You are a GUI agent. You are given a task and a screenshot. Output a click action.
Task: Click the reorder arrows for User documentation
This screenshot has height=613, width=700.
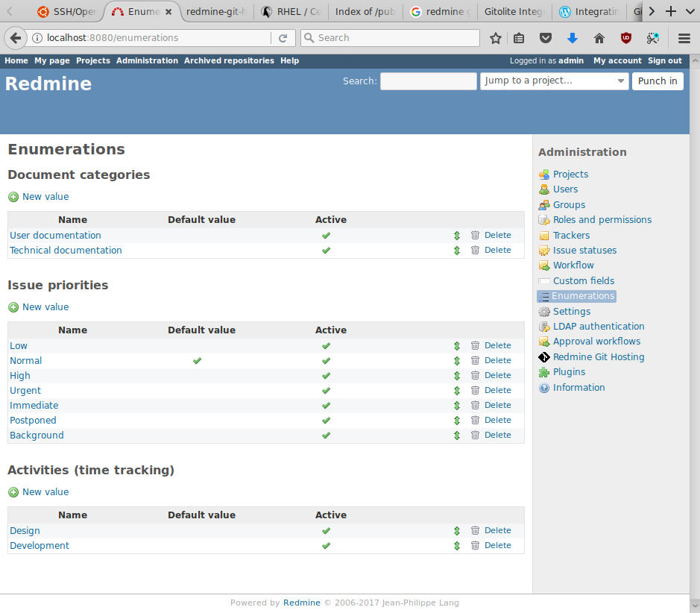[457, 236]
